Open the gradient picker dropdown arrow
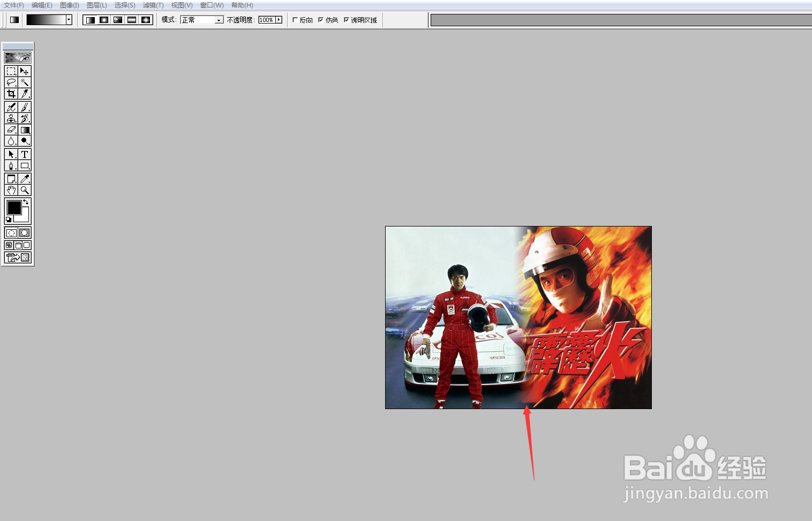 point(69,20)
